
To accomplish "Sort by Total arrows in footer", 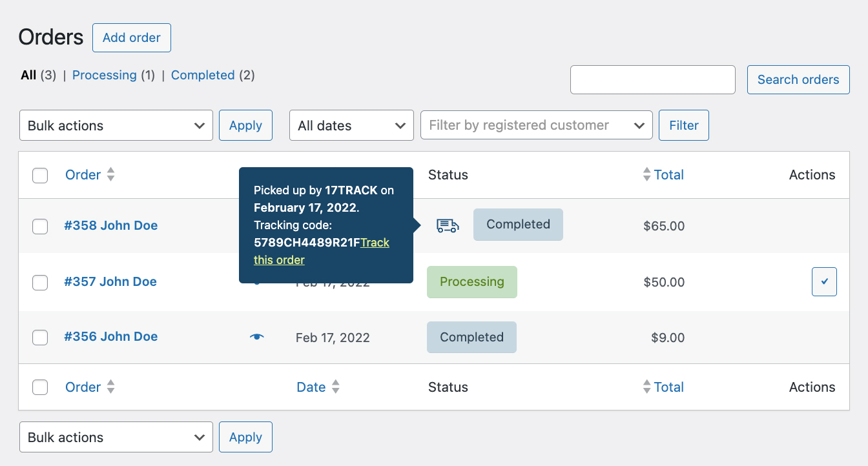I will click(646, 387).
